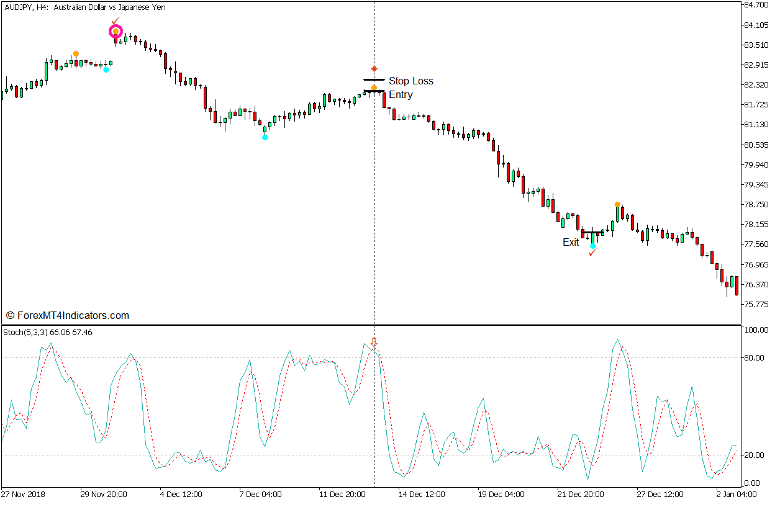780x505 pixels.
Task: Click the orange arrow in the Stochastic panel
Action: tap(374, 343)
